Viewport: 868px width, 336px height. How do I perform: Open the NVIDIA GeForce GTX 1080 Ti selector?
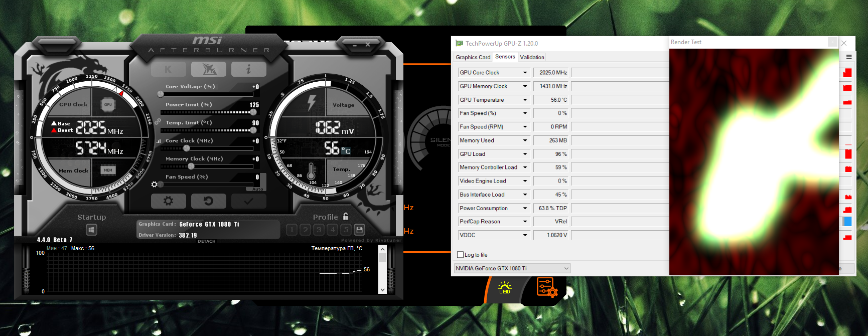pyautogui.click(x=512, y=268)
